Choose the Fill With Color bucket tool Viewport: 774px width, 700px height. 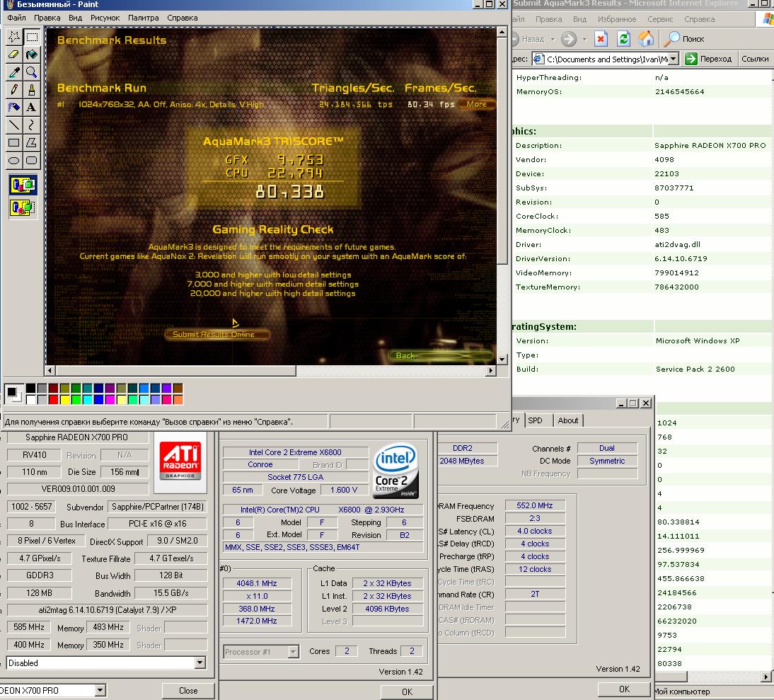point(32,54)
